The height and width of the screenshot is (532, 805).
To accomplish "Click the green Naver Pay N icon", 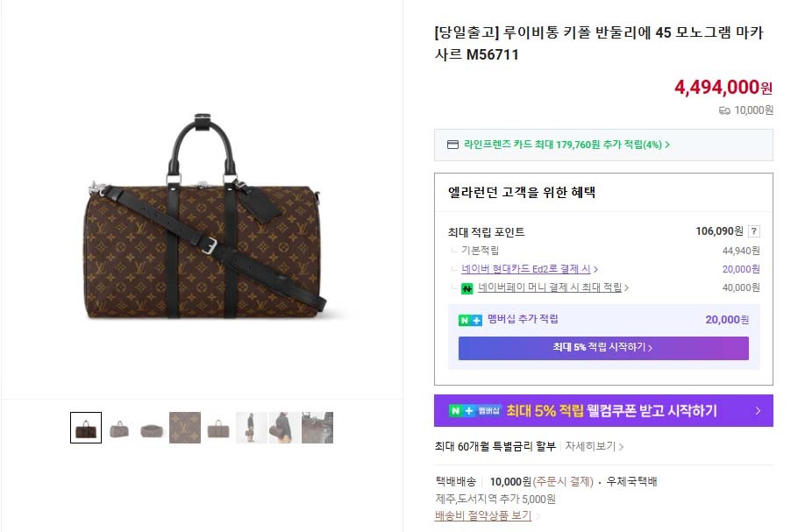I will (x=467, y=287).
